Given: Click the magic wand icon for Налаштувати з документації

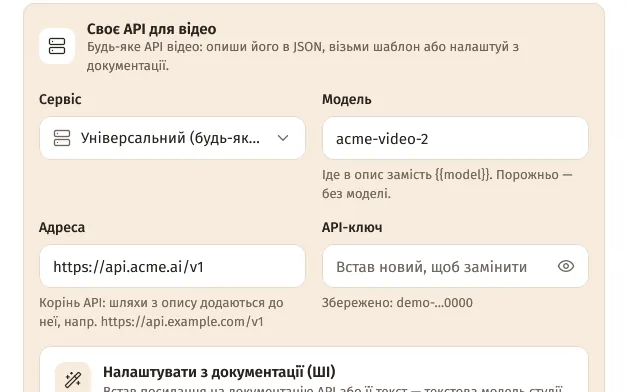Looking at the screenshot, I should [x=73, y=379].
